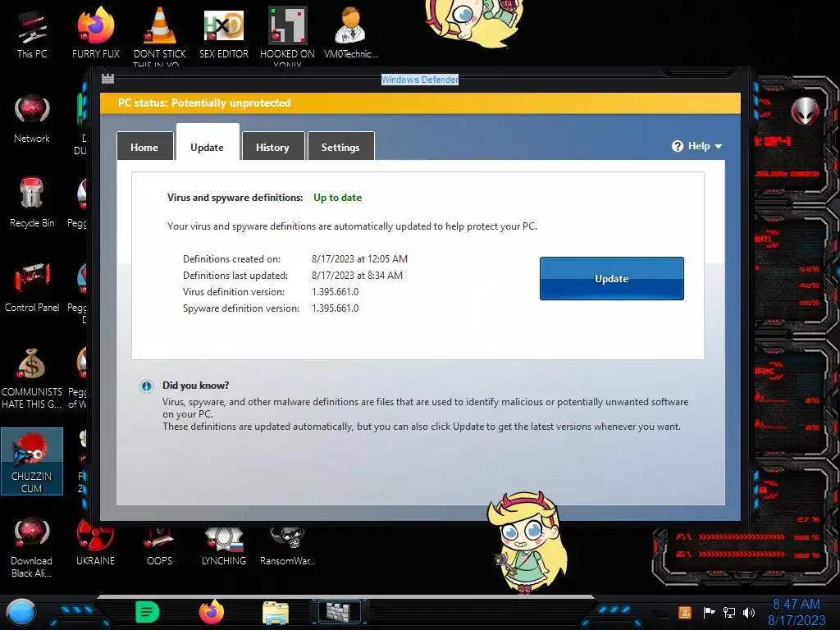This screenshot has width=840, height=630.
Task: Open Control Panel desktop icon
Action: click(x=32, y=288)
